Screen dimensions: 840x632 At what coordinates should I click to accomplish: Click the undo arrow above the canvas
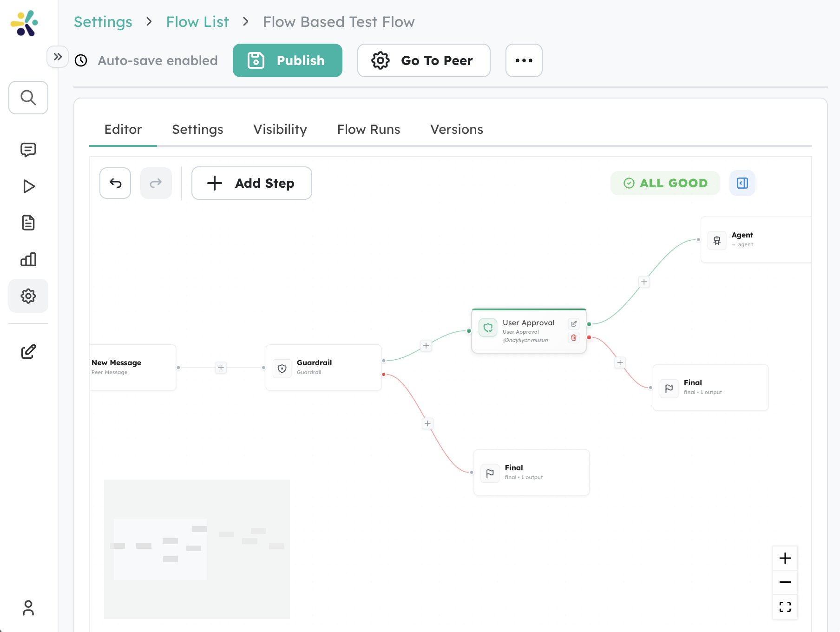tap(115, 183)
